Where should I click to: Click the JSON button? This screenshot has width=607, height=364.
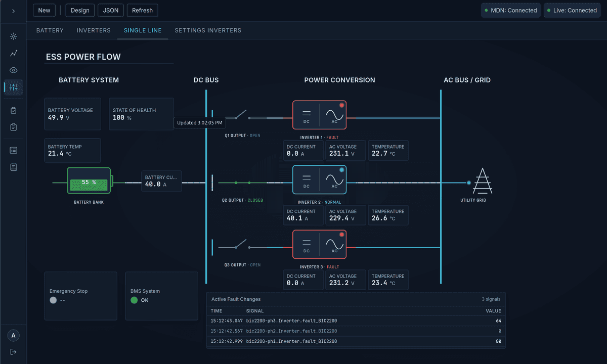(111, 11)
